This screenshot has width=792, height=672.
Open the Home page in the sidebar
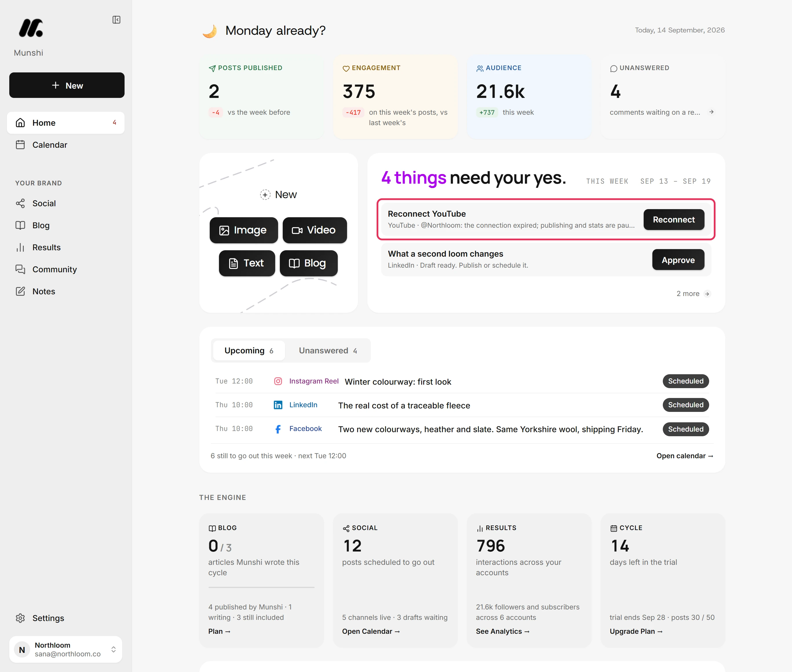pos(65,123)
